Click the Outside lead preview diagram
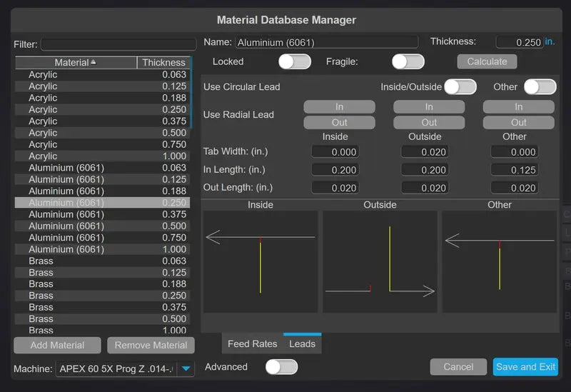 [380, 261]
